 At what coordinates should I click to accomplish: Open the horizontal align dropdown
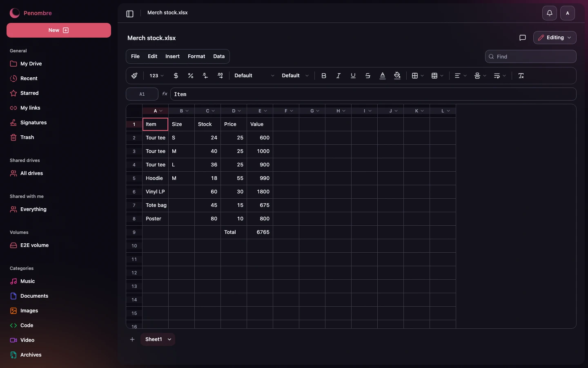461,76
